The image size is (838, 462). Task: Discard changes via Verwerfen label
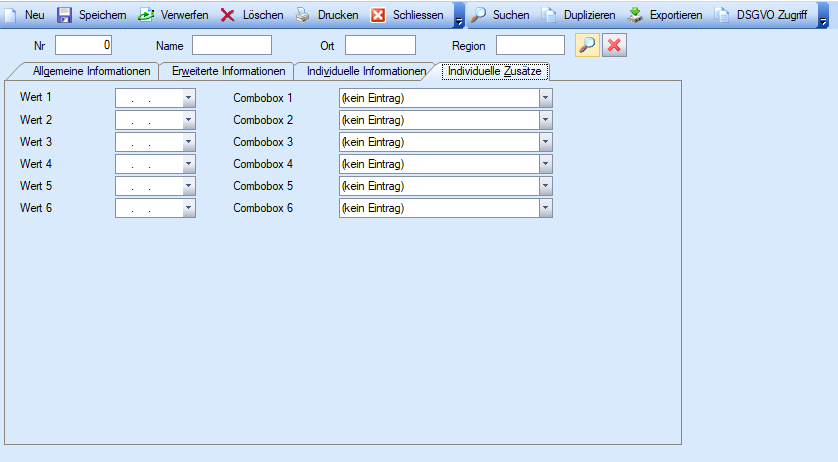pyautogui.click(x=184, y=15)
